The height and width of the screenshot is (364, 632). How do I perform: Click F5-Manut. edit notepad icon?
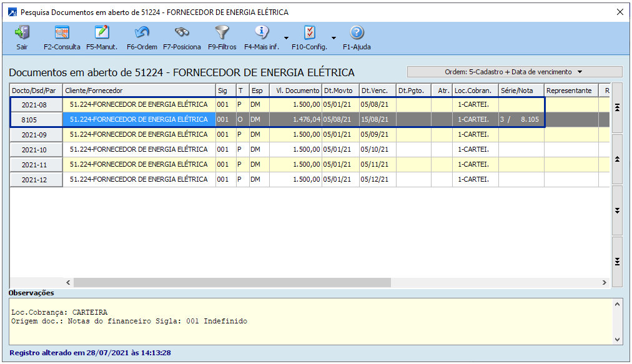coord(102,32)
